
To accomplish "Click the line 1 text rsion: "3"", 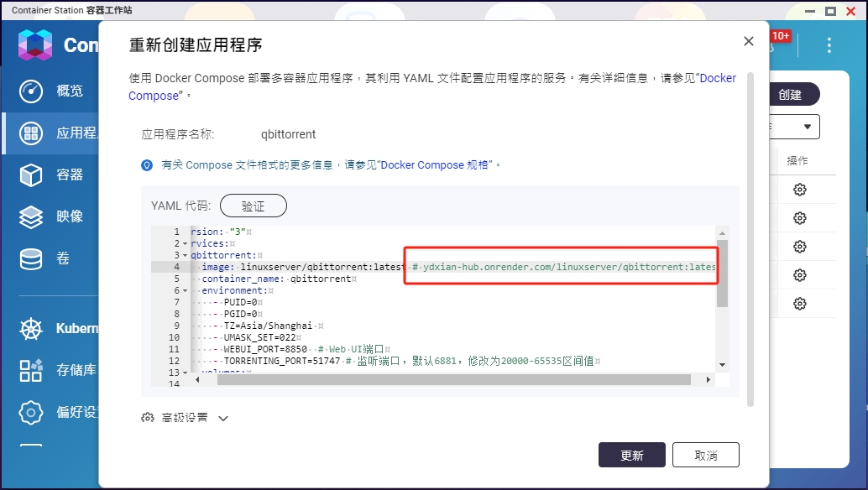I will click(x=218, y=232).
